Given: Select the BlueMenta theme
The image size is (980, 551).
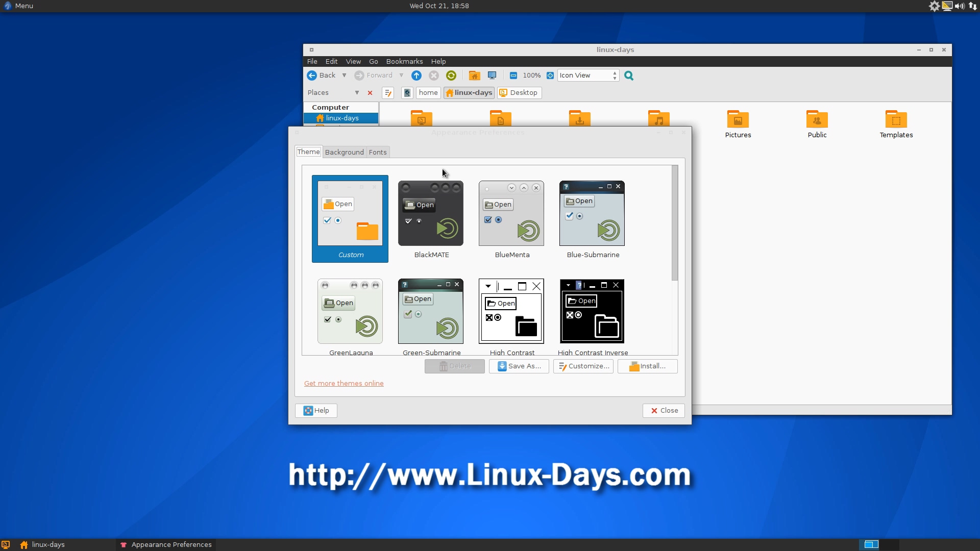Looking at the screenshot, I should point(511,220).
